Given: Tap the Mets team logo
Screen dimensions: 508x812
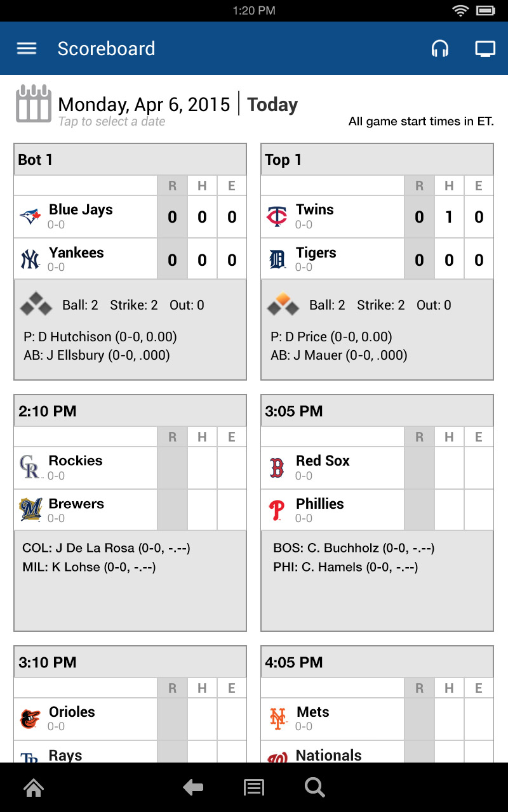Looking at the screenshot, I should click(x=277, y=719).
